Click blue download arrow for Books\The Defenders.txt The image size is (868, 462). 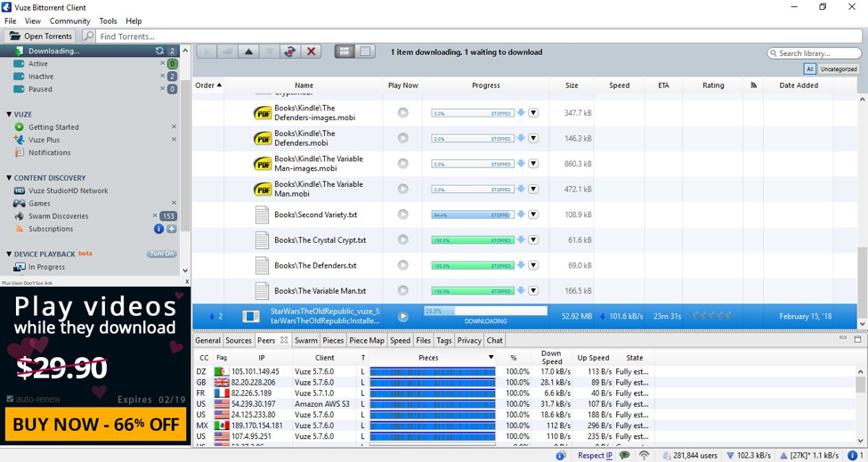pos(521,265)
